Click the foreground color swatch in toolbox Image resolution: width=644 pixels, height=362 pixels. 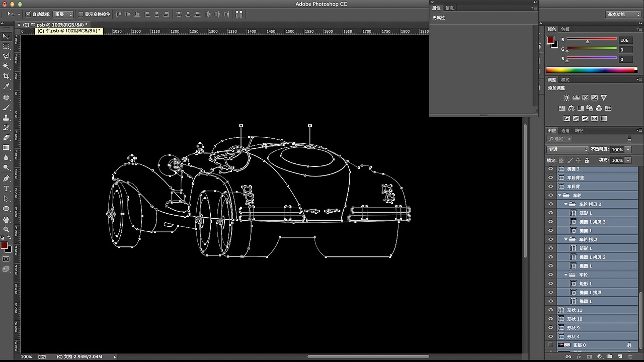5,245
